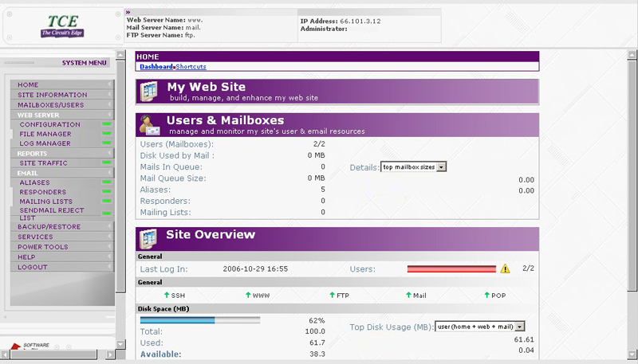Click the Shortcuts link
This screenshot has height=364, width=638.
[191, 67]
